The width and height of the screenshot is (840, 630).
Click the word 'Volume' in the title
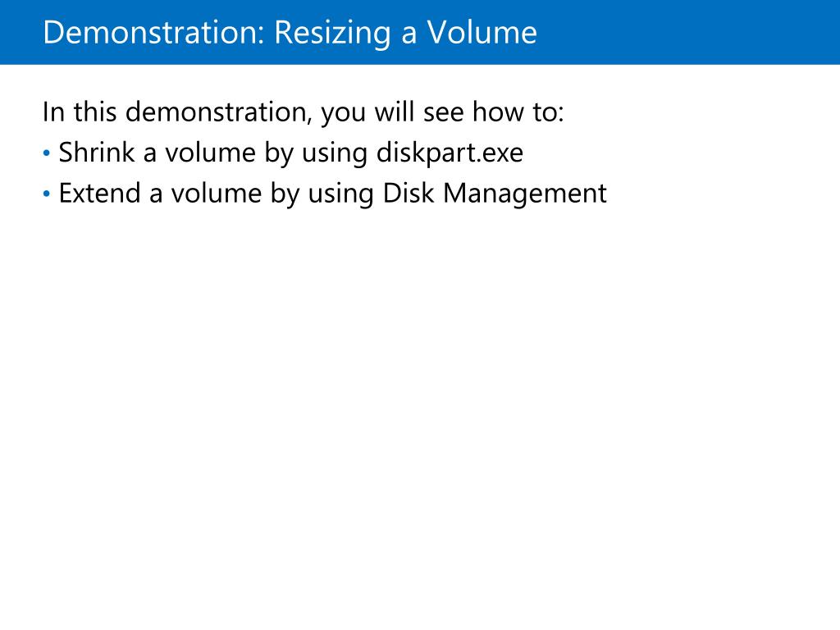[482, 32]
